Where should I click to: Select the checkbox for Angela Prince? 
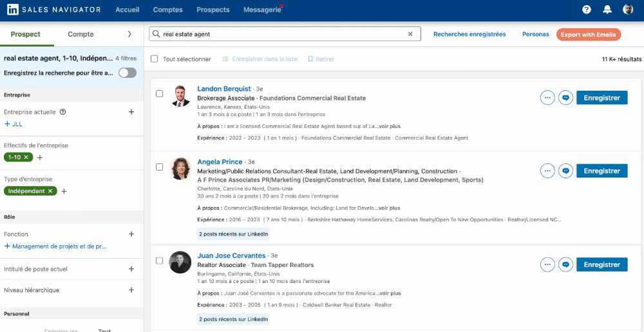[x=160, y=167]
